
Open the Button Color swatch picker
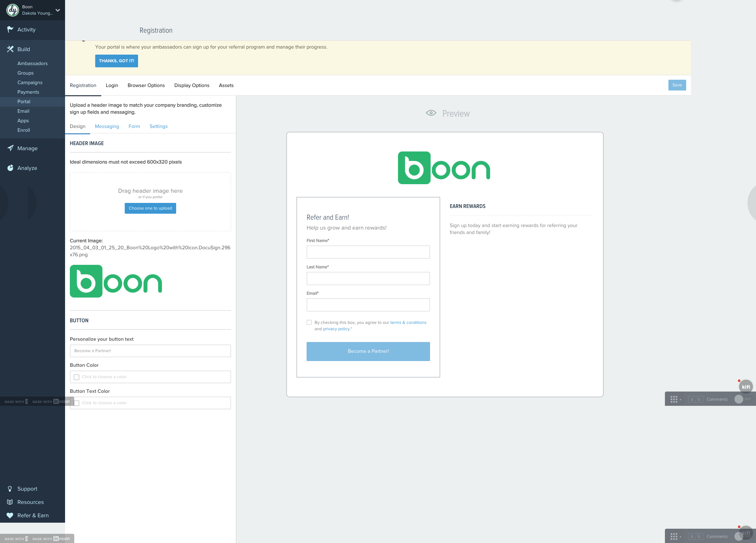pyautogui.click(x=77, y=377)
